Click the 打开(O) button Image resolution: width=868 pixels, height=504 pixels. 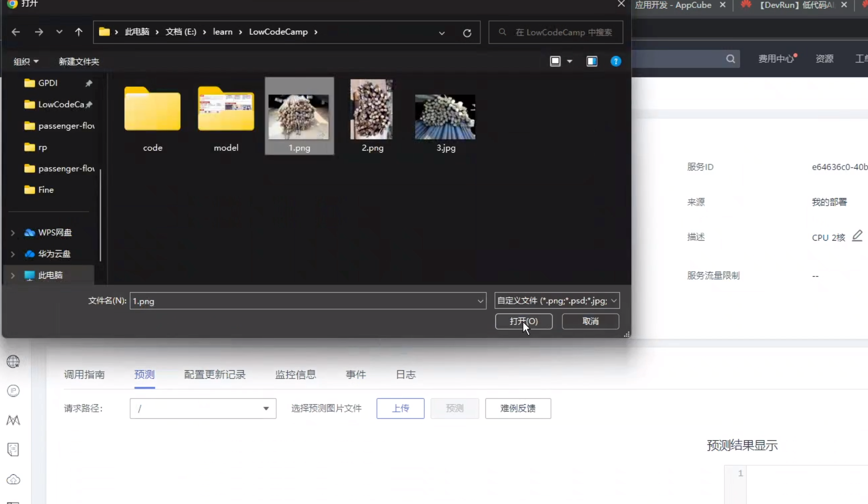pyautogui.click(x=523, y=321)
